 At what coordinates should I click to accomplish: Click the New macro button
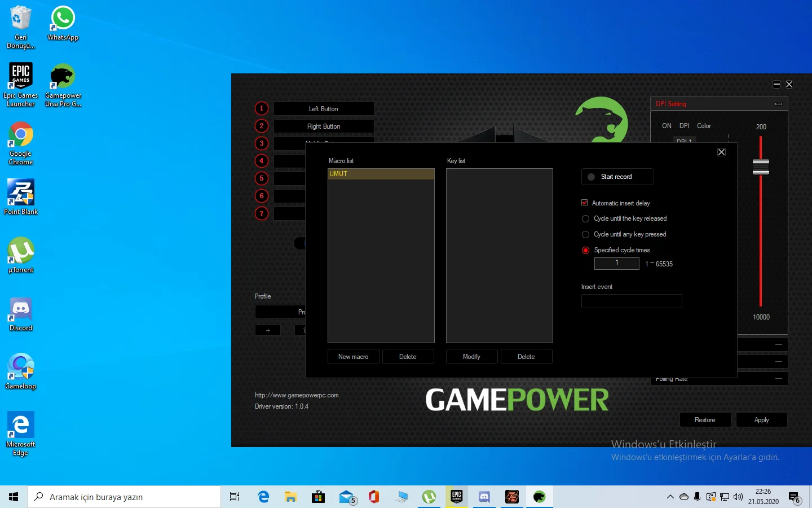pyautogui.click(x=353, y=357)
